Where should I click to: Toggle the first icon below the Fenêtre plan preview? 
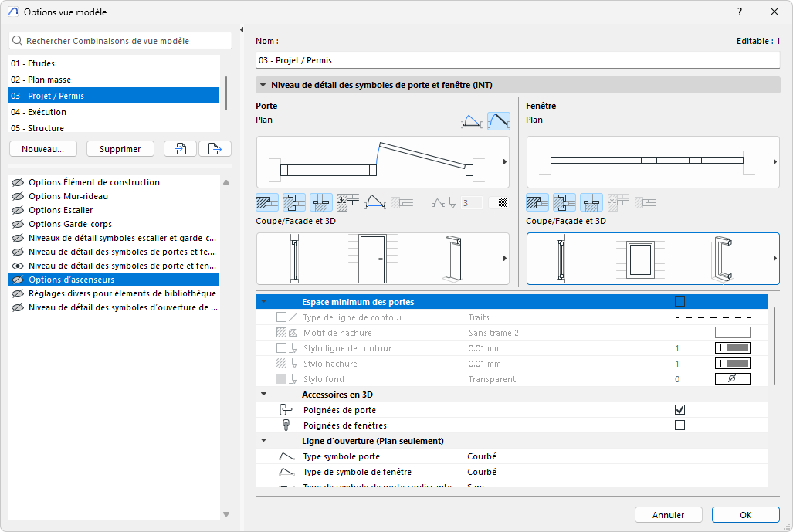click(537, 202)
